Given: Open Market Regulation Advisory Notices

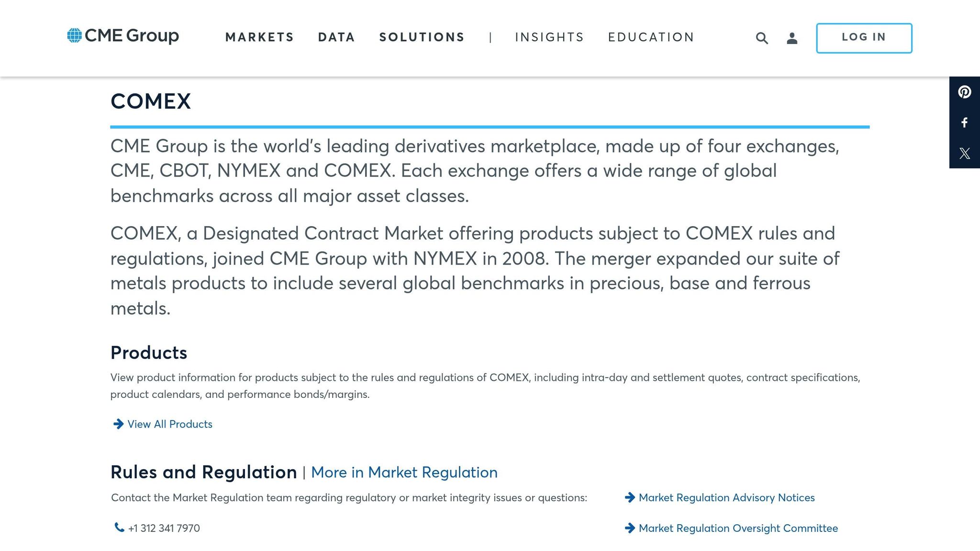Looking at the screenshot, I should point(726,497).
